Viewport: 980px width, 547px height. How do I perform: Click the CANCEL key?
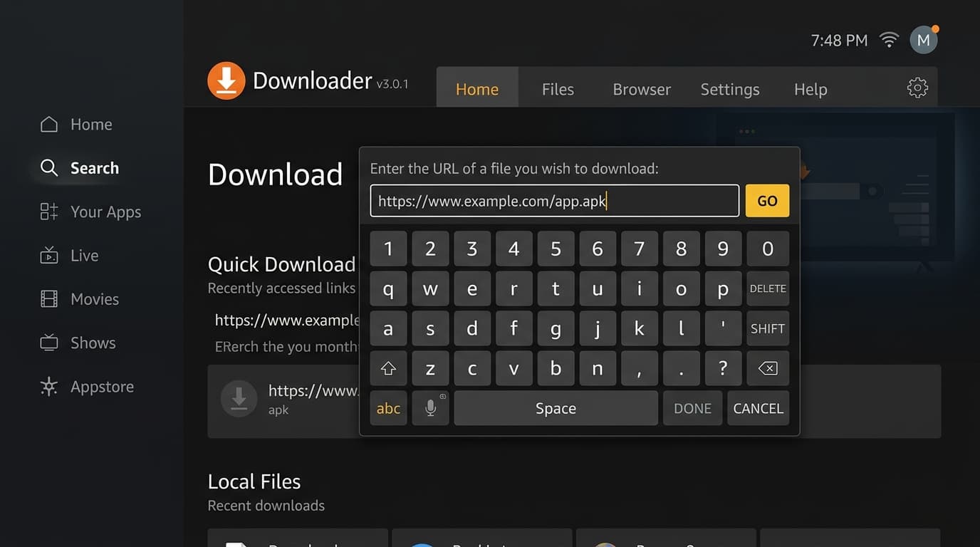(x=758, y=408)
